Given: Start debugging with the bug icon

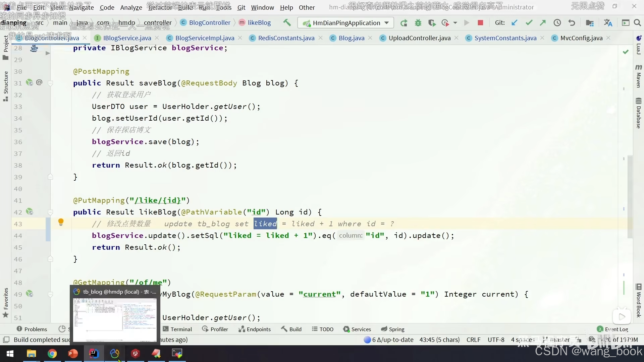Looking at the screenshot, I should point(418,23).
